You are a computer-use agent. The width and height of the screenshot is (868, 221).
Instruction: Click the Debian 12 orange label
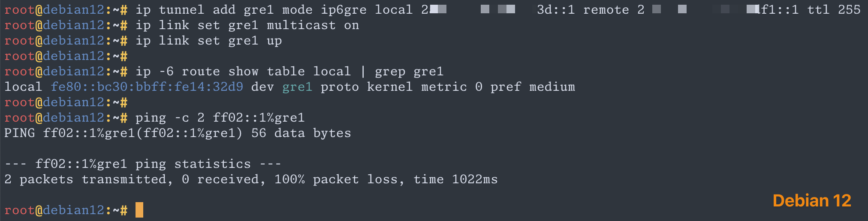tap(812, 200)
